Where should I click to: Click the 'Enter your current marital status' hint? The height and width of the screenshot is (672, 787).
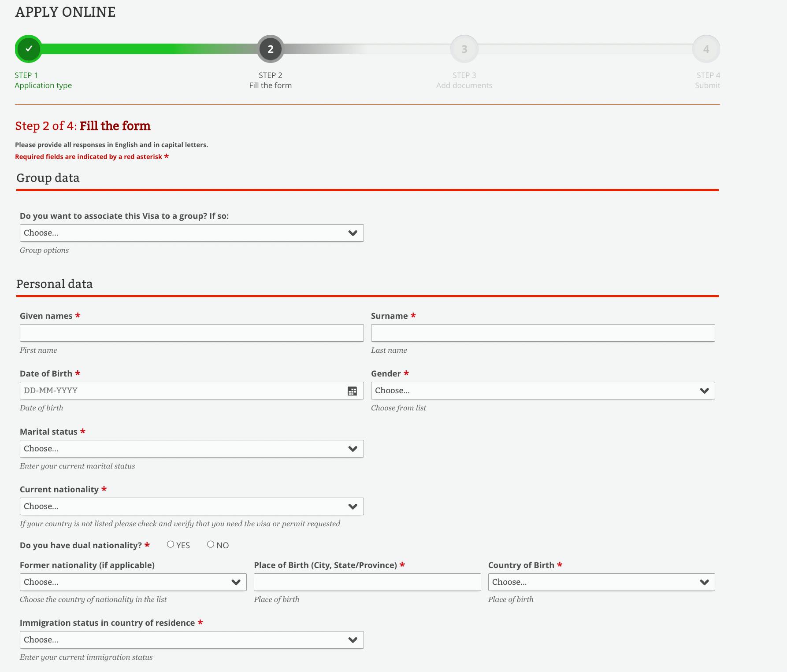(78, 466)
